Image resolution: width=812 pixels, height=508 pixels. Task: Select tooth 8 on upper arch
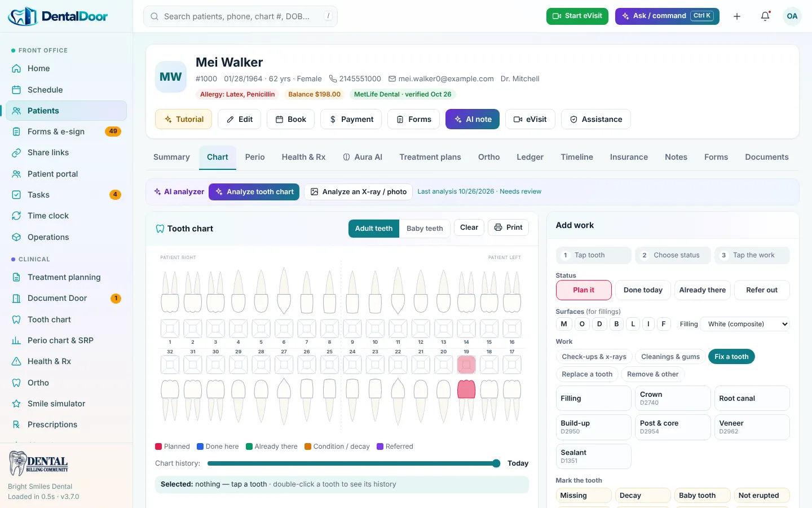click(329, 303)
